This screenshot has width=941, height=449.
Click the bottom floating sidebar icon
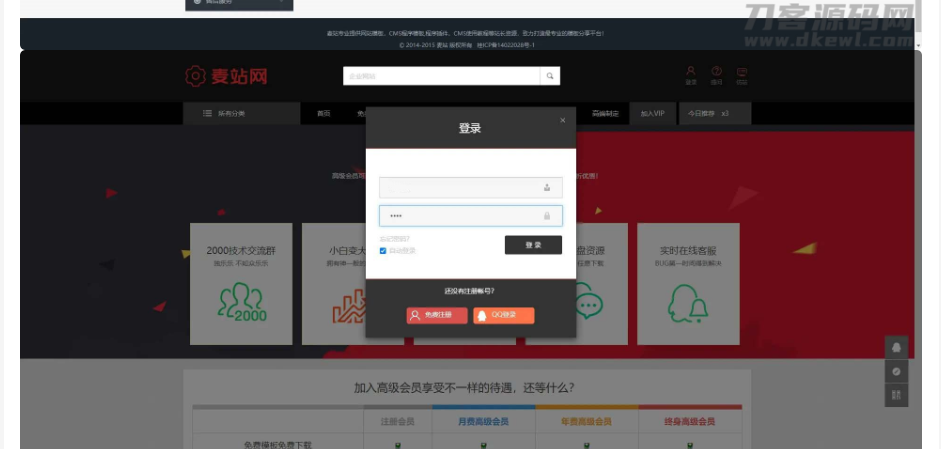(896, 395)
